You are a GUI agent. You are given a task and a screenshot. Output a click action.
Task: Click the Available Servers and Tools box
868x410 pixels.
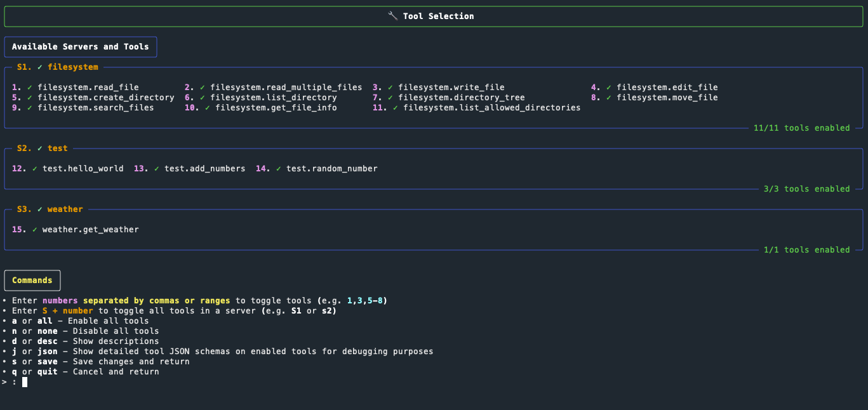click(81, 47)
